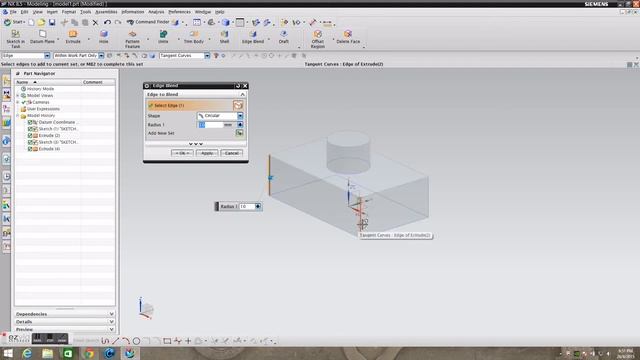The image size is (640, 360).
Task: Open the Shape Circular dropdown
Action: tap(240, 116)
